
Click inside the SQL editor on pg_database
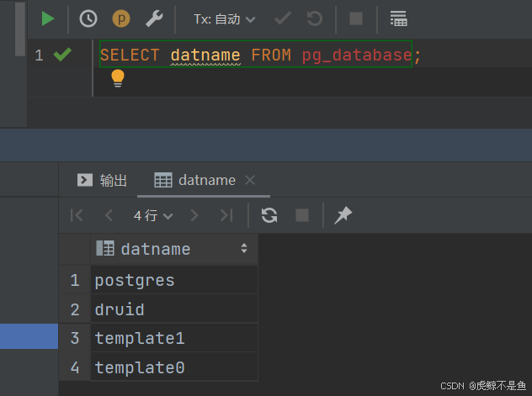pyautogui.click(x=356, y=55)
